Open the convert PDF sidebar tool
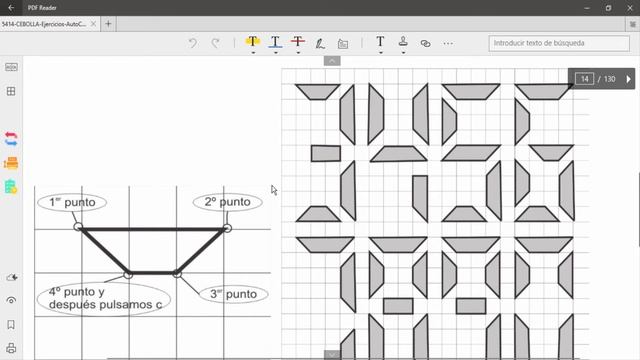 pyautogui.click(x=11, y=139)
